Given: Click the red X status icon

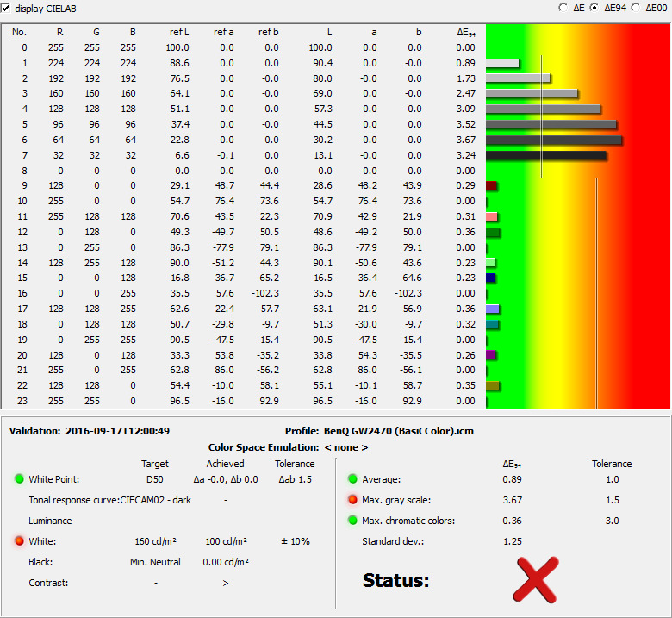Looking at the screenshot, I should (x=536, y=580).
